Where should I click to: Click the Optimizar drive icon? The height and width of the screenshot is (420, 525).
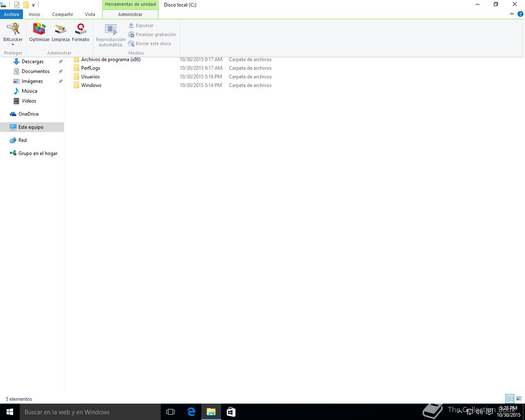[x=39, y=33]
